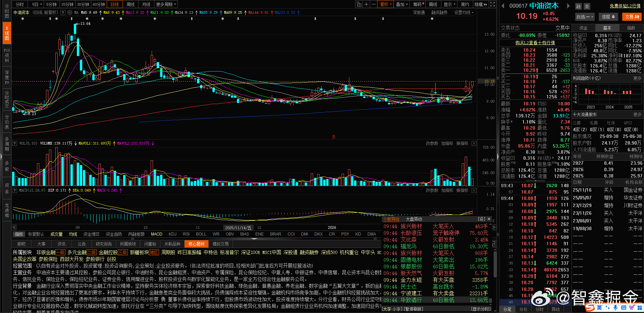Screen dimensions: 644x313
Task: Open the K线图 sidebar view
Action: [7, 33]
